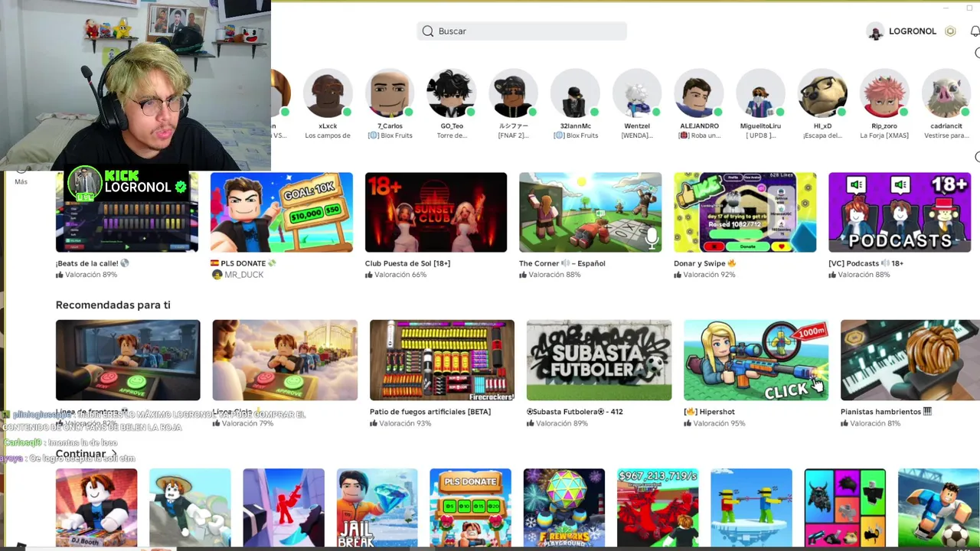
Task: Open Club Puesta de Sol thumbnail
Action: coord(436,212)
